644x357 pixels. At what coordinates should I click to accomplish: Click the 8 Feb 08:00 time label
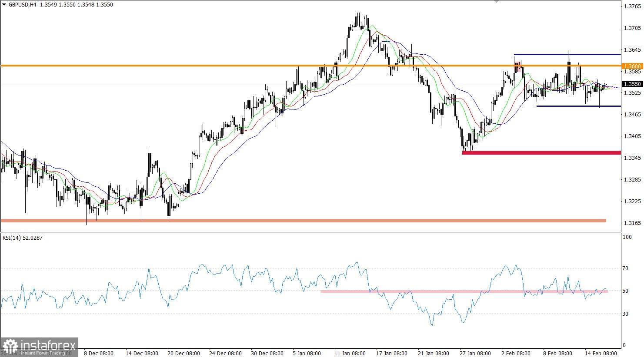click(x=557, y=353)
